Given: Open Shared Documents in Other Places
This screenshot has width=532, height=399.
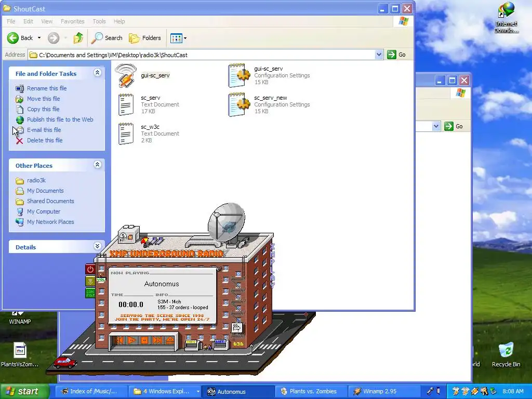Looking at the screenshot, I should click(50, 201).
